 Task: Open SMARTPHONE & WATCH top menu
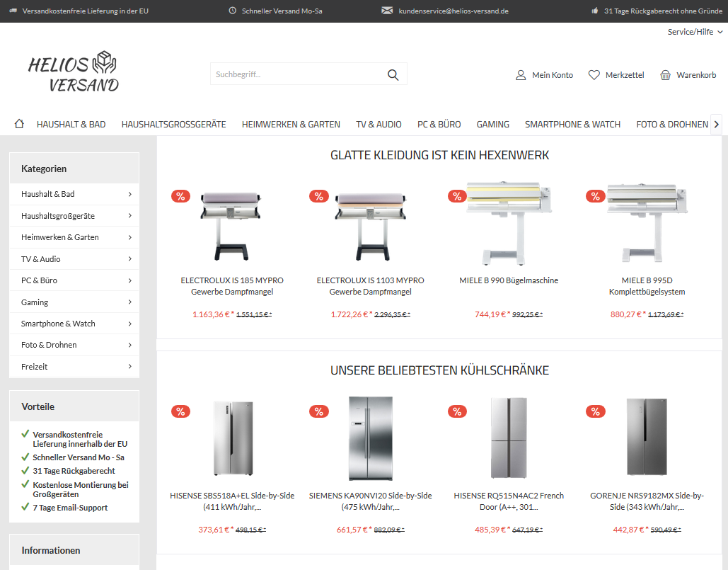coord(572,125)
